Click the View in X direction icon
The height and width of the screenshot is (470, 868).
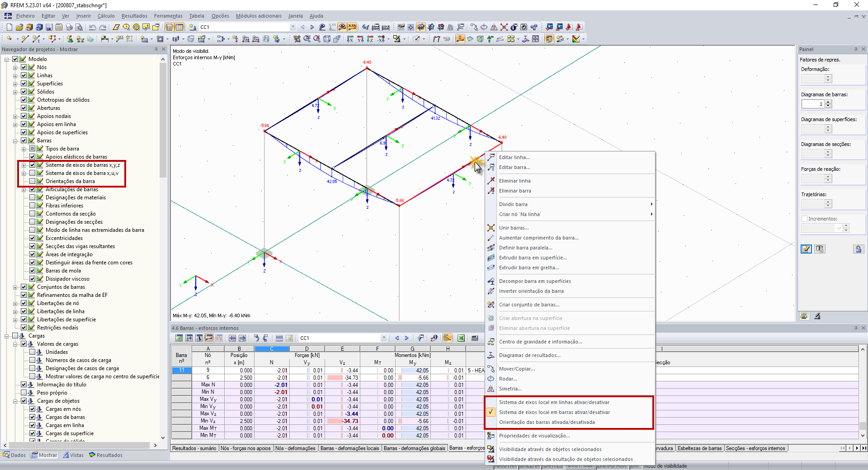click(x=350, y=39)
